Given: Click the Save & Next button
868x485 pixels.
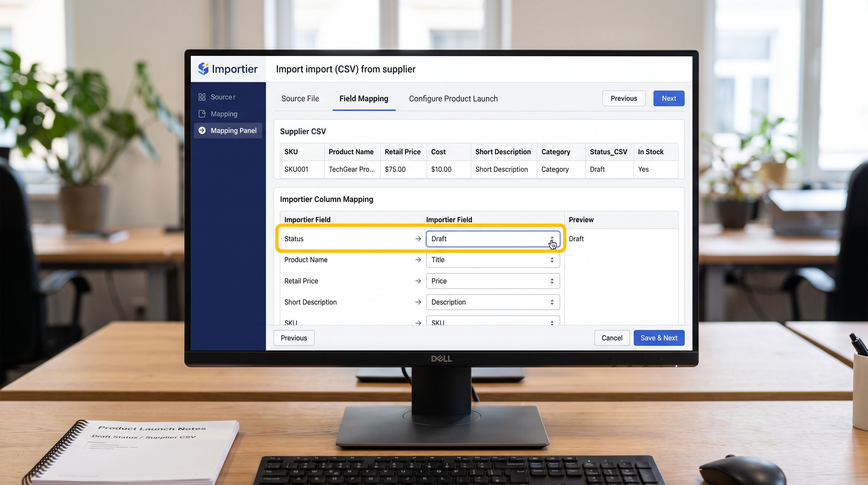Looking at the screenshot, I should tap(659, 338).
